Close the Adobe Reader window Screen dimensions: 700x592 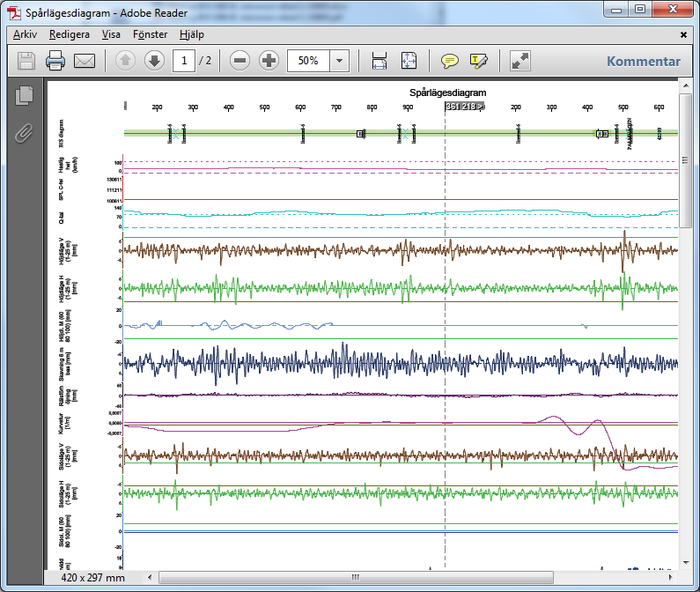click(x=674, y=10)
